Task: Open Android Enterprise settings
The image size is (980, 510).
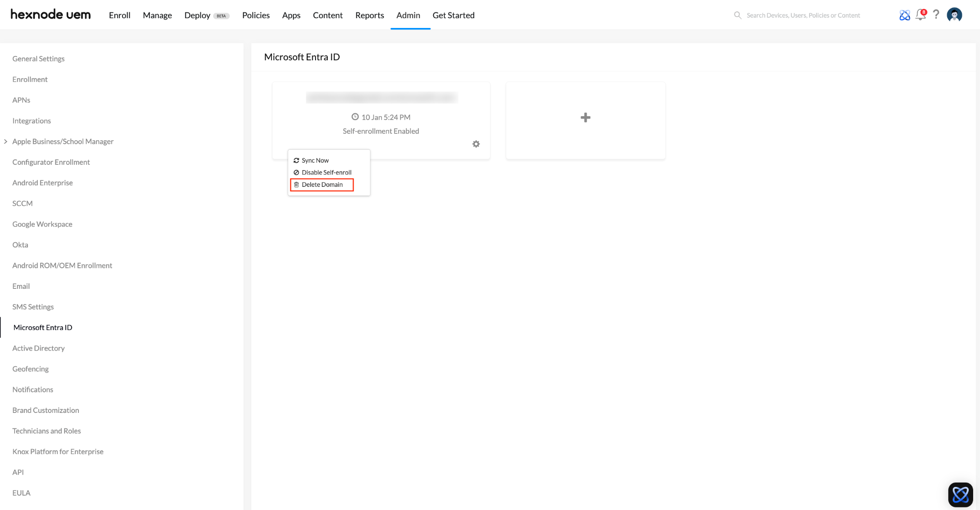Action: (x=42, y=183)
